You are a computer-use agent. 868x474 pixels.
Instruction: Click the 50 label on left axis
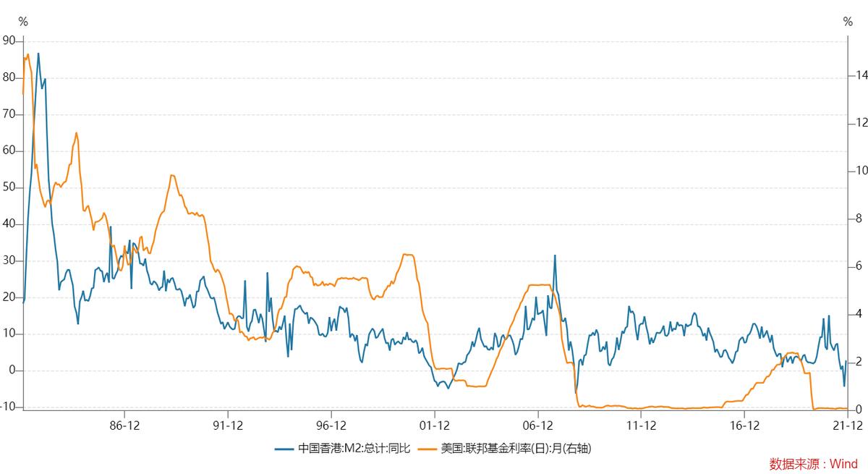coord(9,187)
